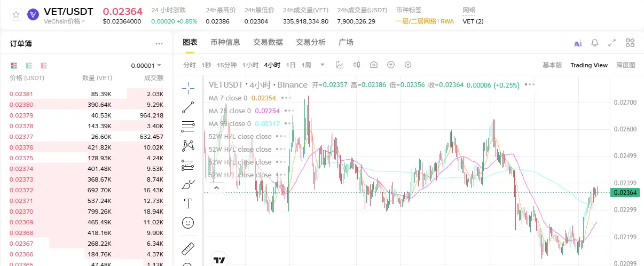Switch to the 广场 tab

[x=346, y=42]
